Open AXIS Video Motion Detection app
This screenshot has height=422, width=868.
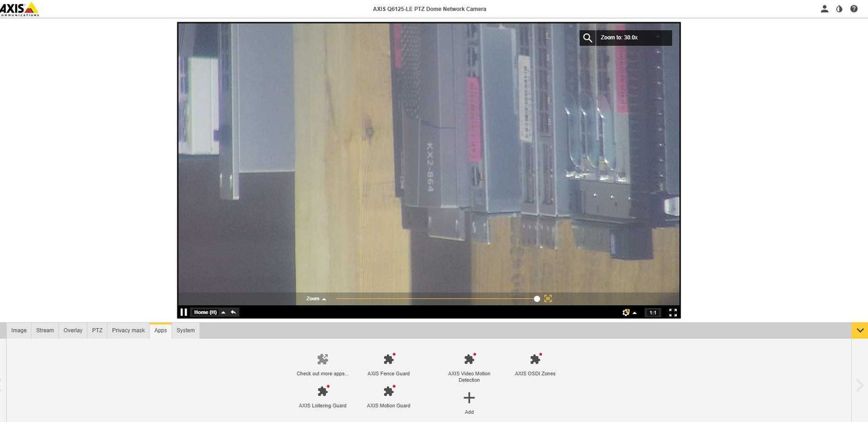coord(469,360)
